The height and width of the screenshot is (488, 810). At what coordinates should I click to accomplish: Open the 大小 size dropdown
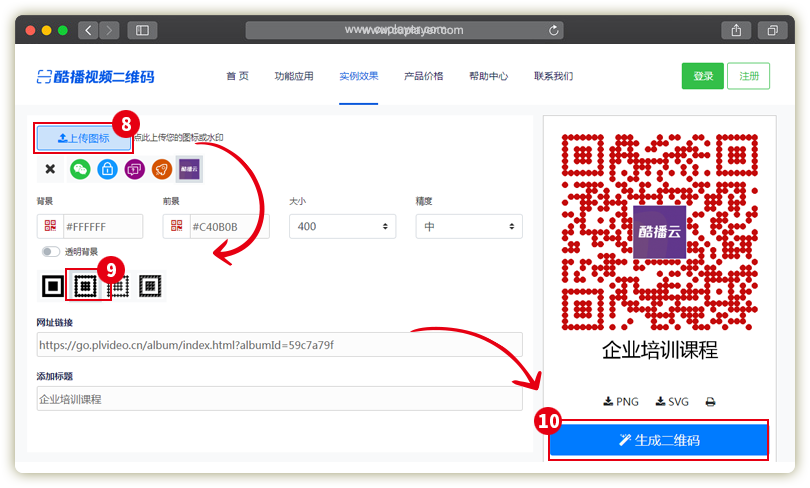click(342, 227)
